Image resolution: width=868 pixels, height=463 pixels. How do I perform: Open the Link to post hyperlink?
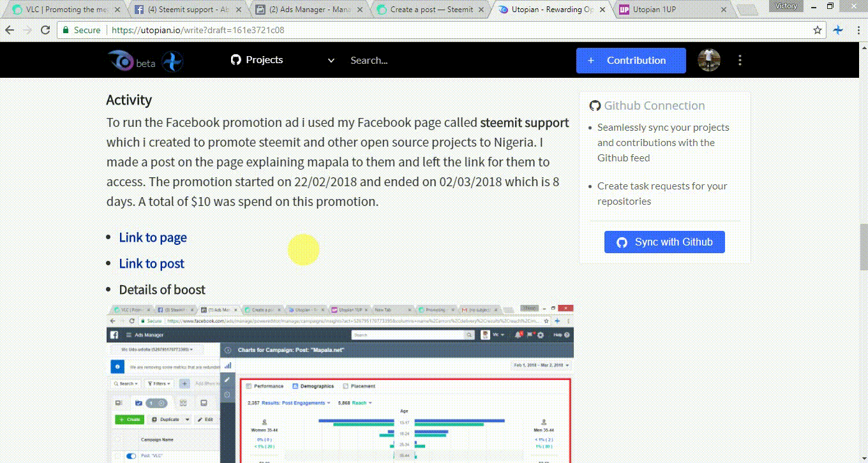(x=151, y=263)
